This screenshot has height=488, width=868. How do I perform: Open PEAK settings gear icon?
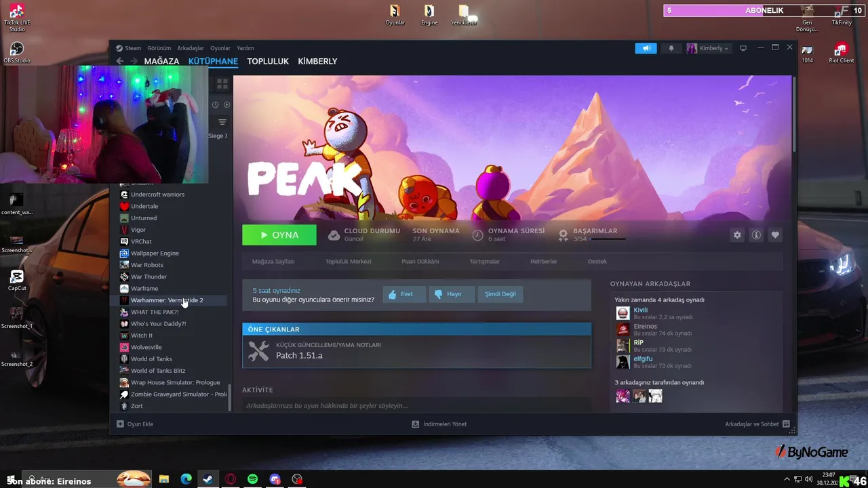click(737, 235)
